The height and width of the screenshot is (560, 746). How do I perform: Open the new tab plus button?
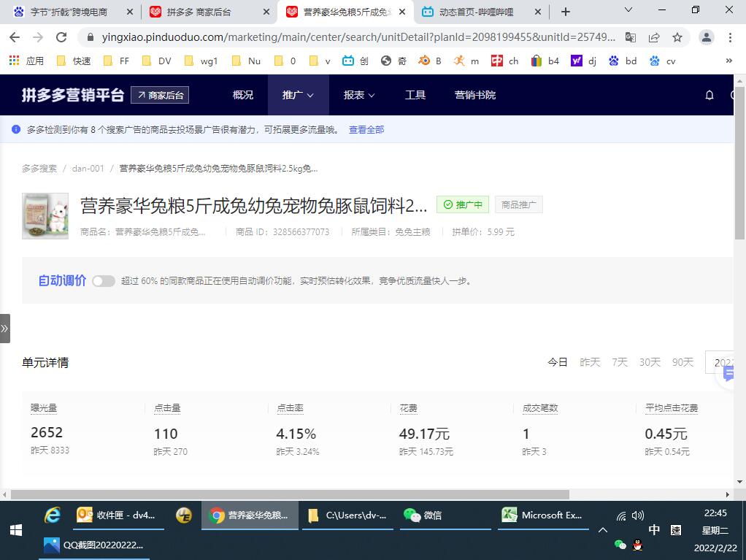pyautogui.click(x=565, y=12)
